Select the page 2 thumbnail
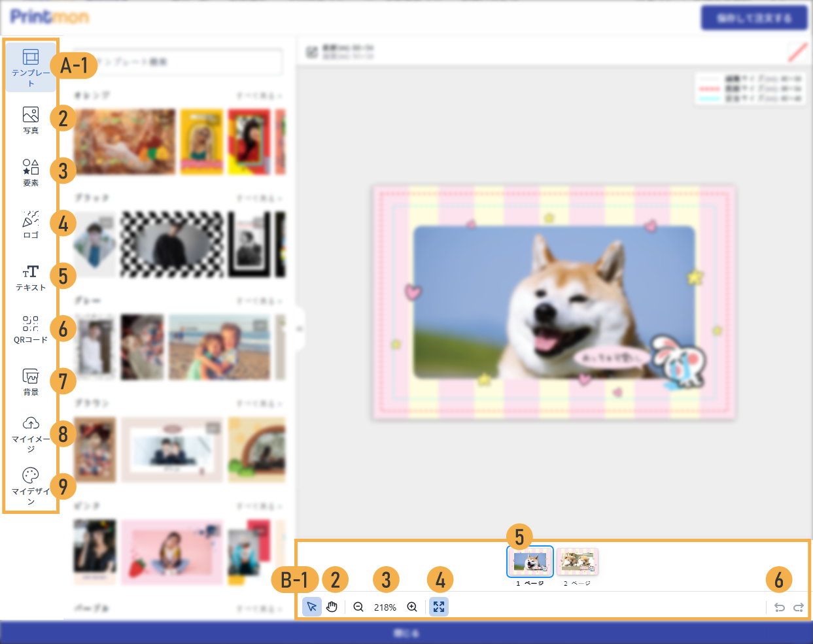 tap(578, 562)
